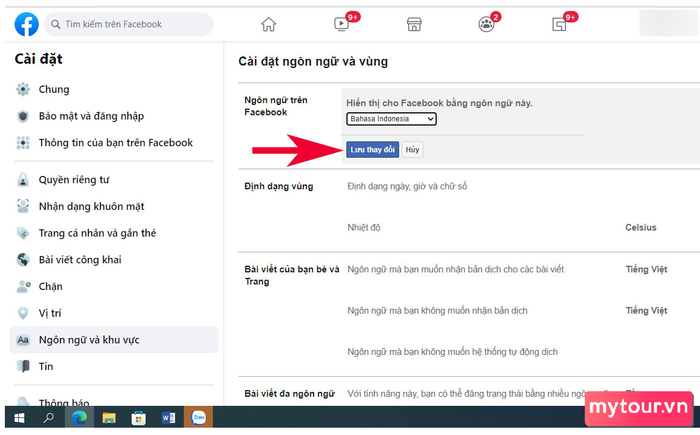Click Ngôn ngữ mà bạn không muốn hệ thống tự động dịch
This screenshot has width=700, height=435.
453,352
